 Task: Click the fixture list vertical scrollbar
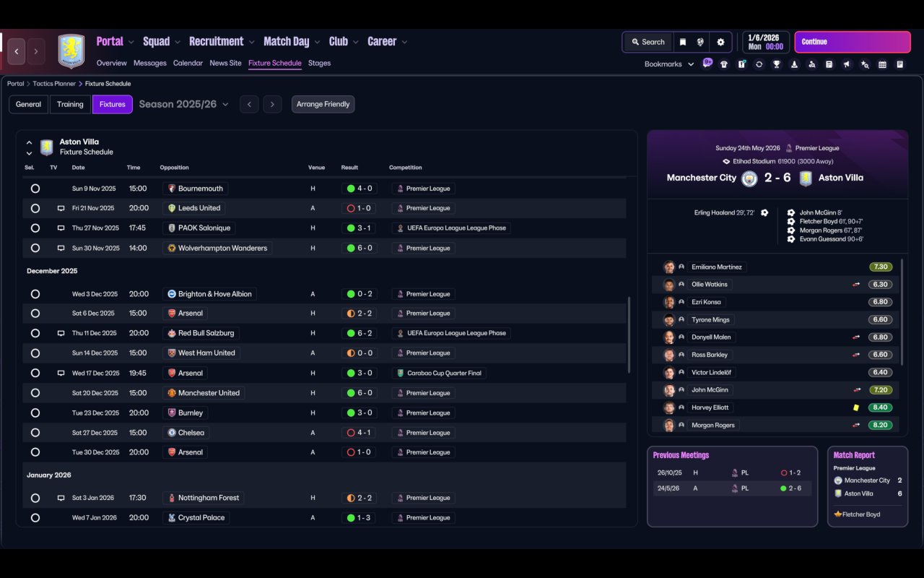tap(629, 335)
